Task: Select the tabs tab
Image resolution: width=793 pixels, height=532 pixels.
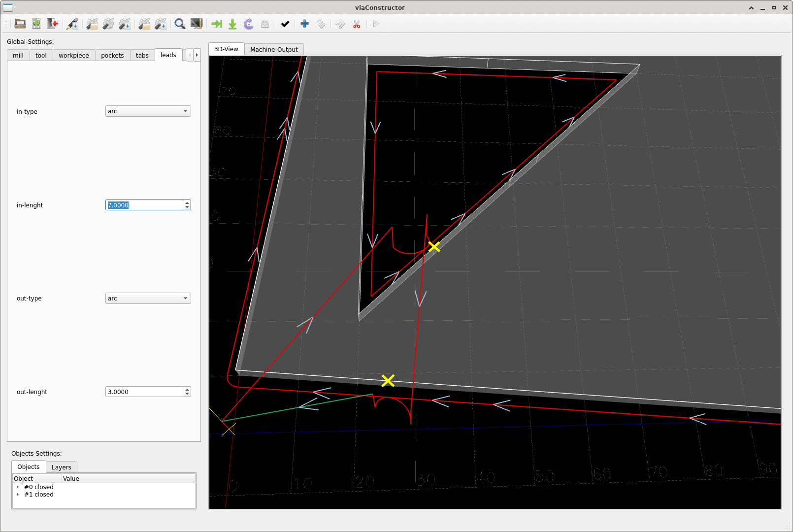Action: (142, 55)
